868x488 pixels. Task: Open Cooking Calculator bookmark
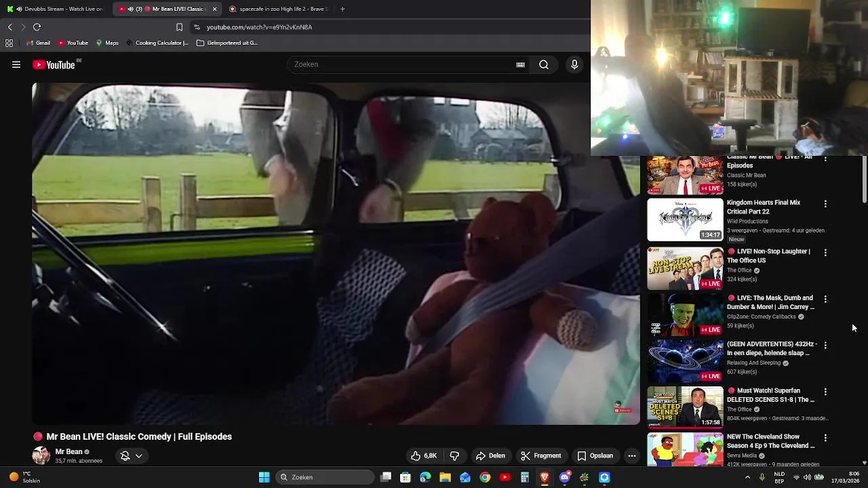157,43
